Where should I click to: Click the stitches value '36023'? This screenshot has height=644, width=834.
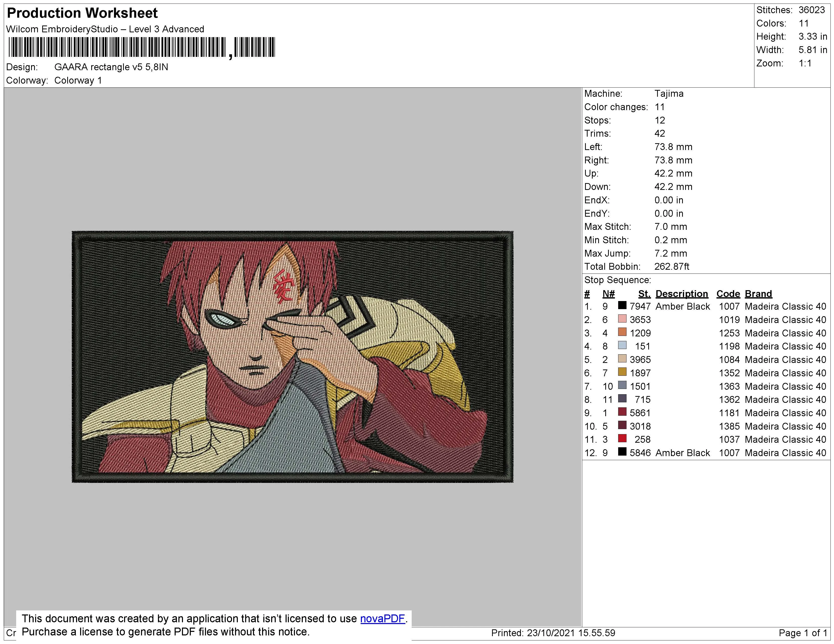coord(812,10)
